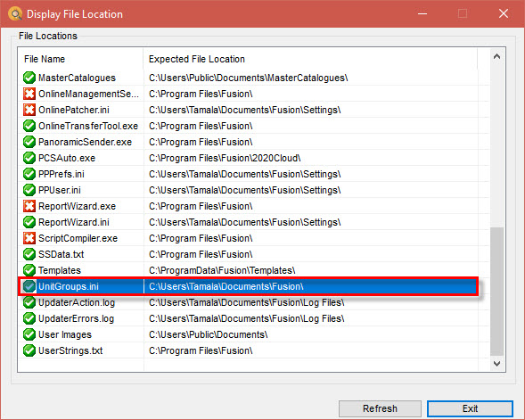Click the Display File Location title bar icon

[x=15, y=14]
